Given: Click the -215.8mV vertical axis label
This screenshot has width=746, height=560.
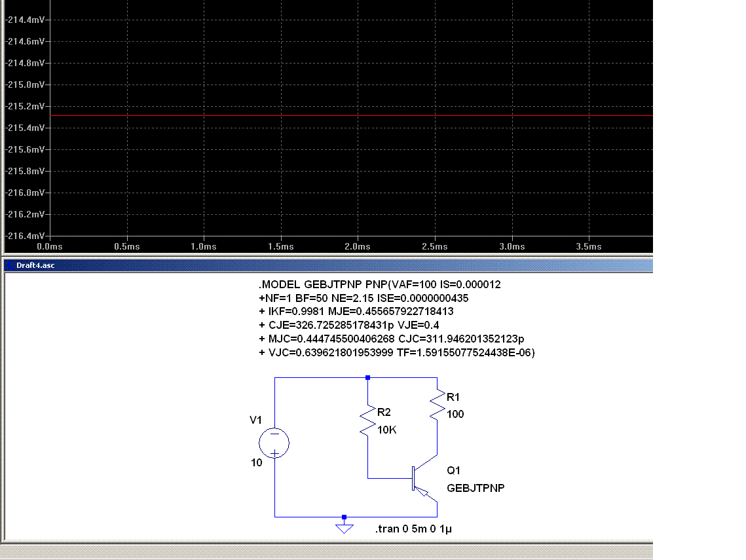Looking at the screenshot, I should coord(25,172).
